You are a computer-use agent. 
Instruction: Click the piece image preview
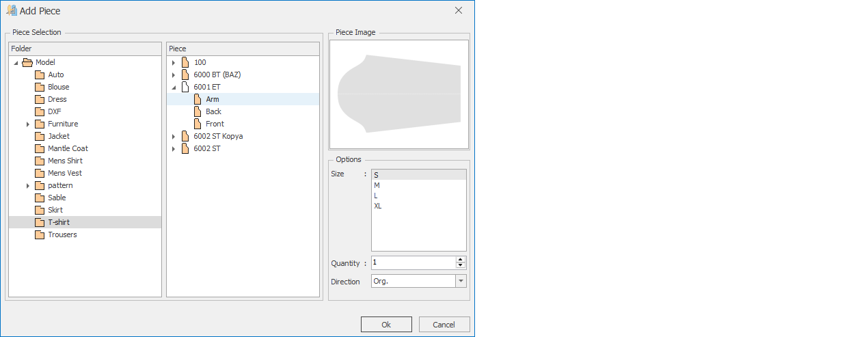coord(399,94)
